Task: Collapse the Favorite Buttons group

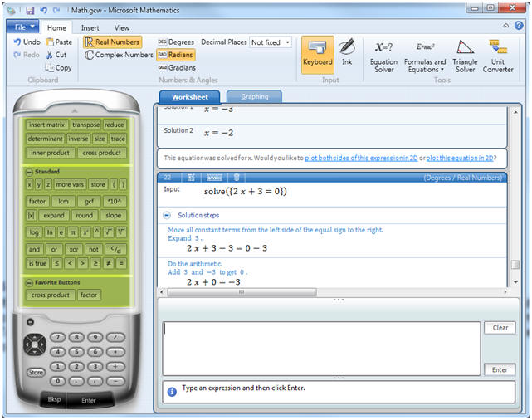Action: (29, 282)
